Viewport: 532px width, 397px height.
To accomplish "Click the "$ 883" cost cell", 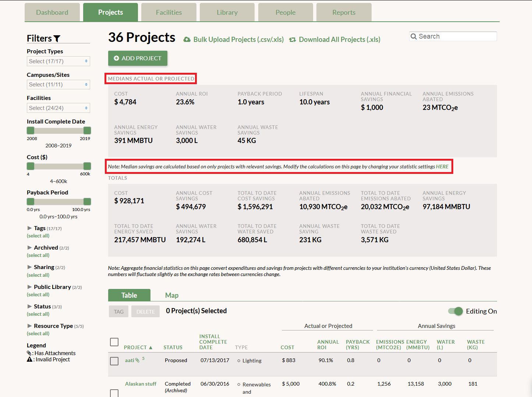I will point(289,360).
